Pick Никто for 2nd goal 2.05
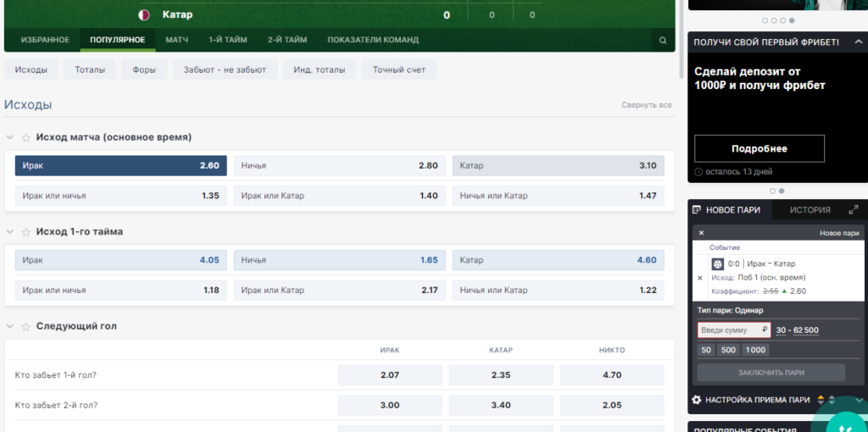 612,406
